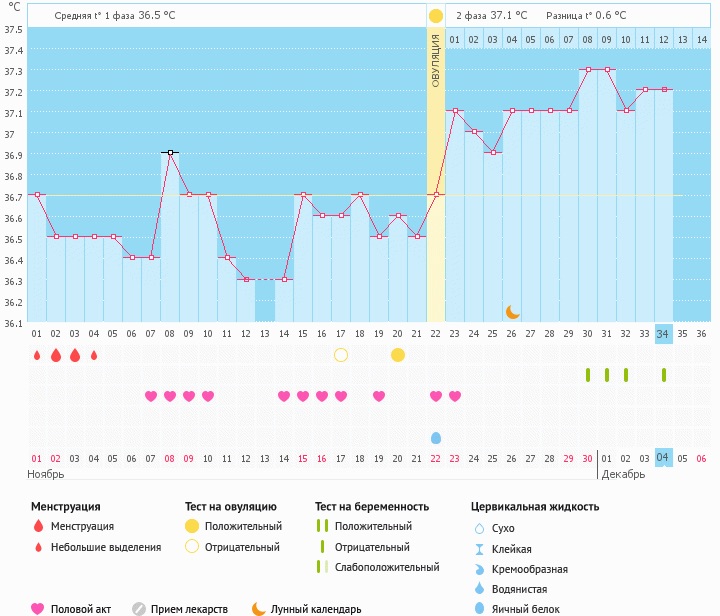The width and height of the screenshot is (720, 616).
Task: Click the pregnancy test mark on day 34
Action: 664,375
